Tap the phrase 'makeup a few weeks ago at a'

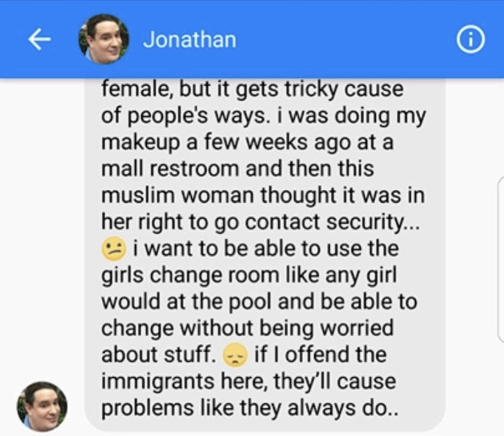pos(247,142)
